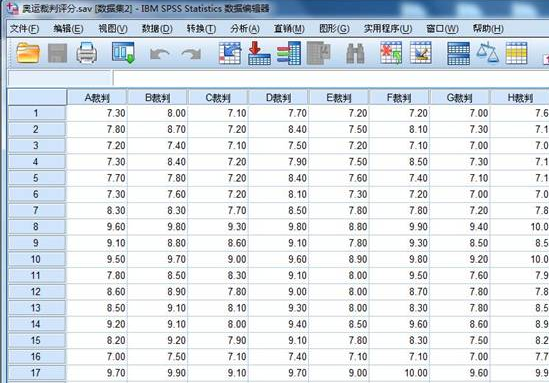This screenshot has width=549, height=383.
Task: Open data file with folder icon
Action: click(x=28, y=53)
